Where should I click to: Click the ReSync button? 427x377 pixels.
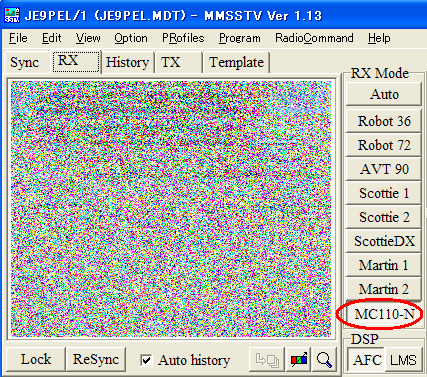point(96,359)
